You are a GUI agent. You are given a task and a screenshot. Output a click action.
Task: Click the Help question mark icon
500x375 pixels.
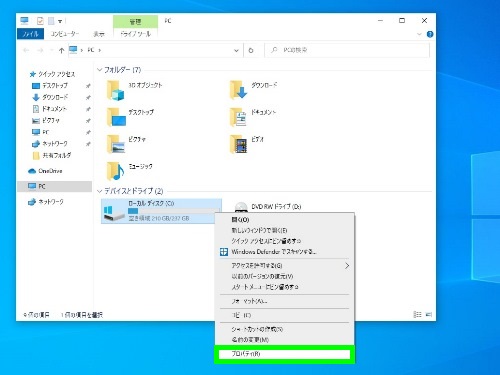tap(430, 34)
